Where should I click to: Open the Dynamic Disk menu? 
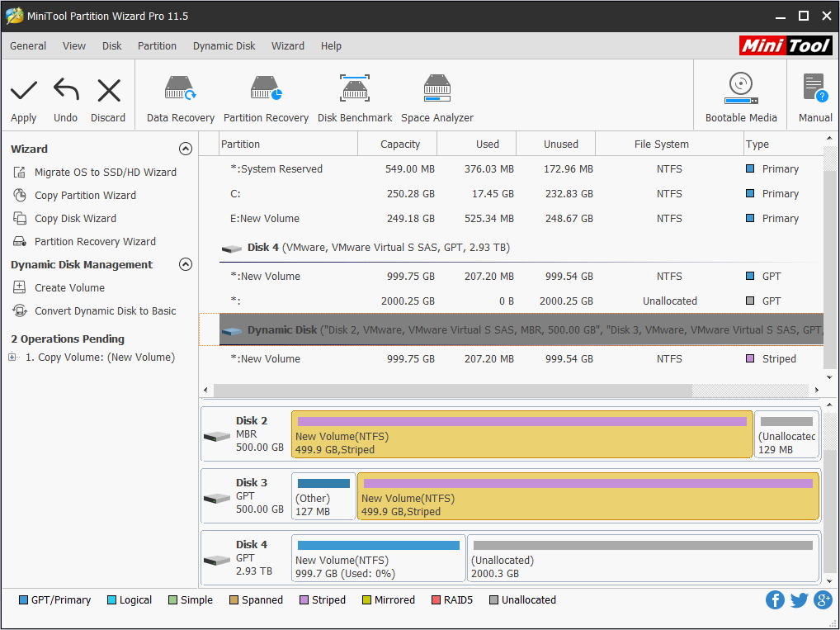(224, 46)
